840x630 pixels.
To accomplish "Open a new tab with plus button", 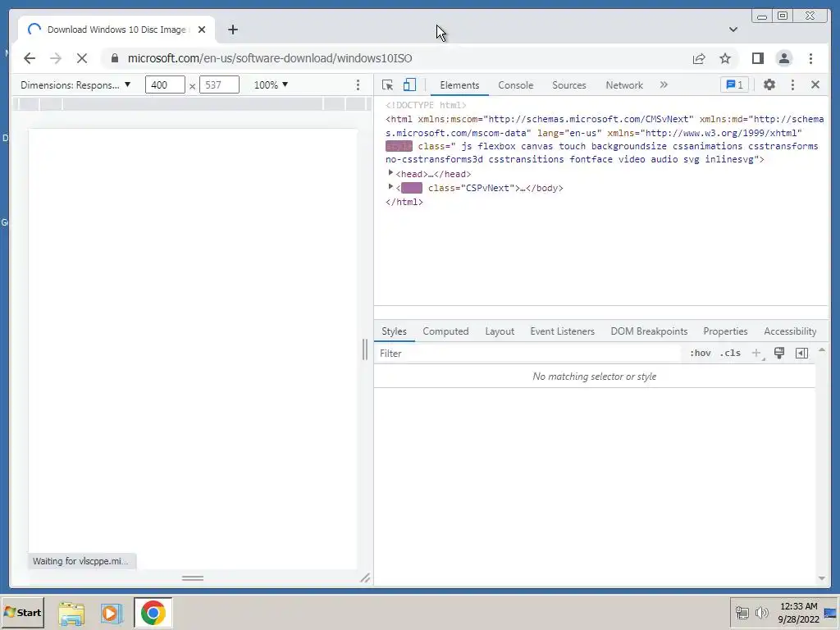I will (232, 30).
